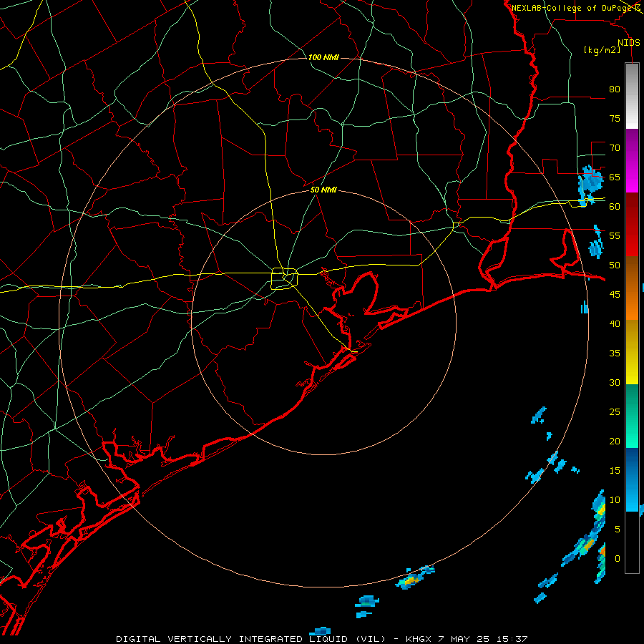Click the scale value "65"
644x644 pixels.
615,177
